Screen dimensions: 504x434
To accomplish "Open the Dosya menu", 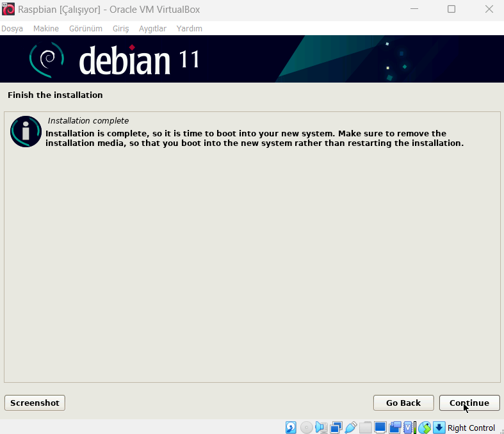I will [12, 29].
